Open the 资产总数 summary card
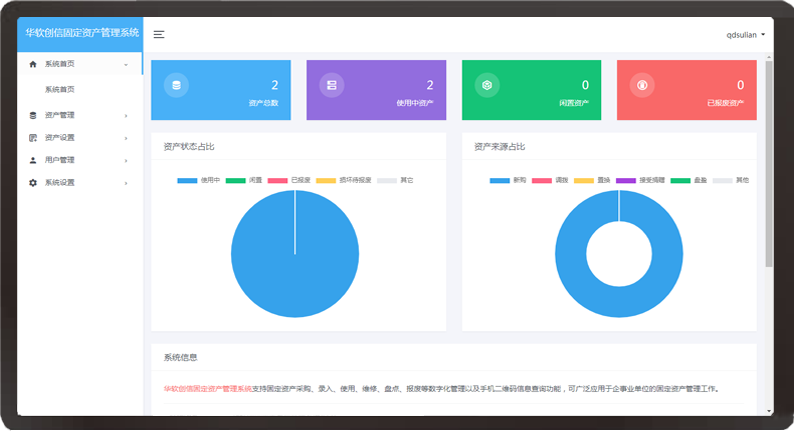The width and height of the screenshot is (794, 433). 221,90
